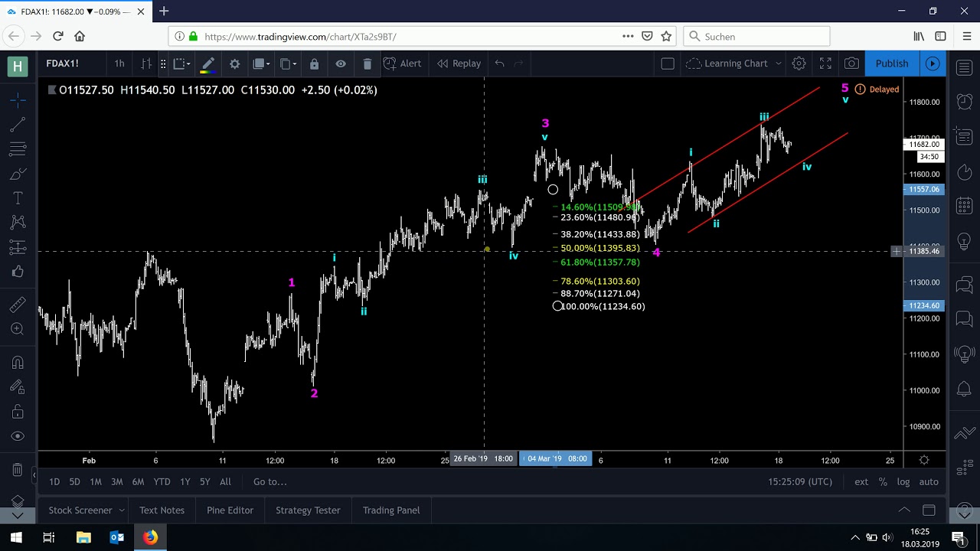The height and width of the screenshot is (551, 980).
Task: Select the trend line drawing tool
Action: (18, 124)
